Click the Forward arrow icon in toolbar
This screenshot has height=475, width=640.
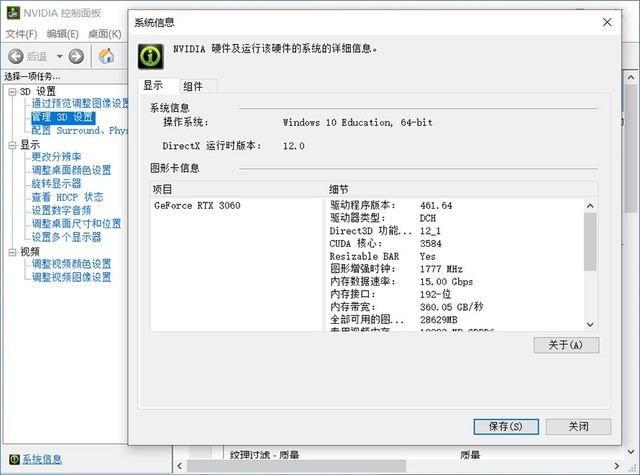coord(76,56)
